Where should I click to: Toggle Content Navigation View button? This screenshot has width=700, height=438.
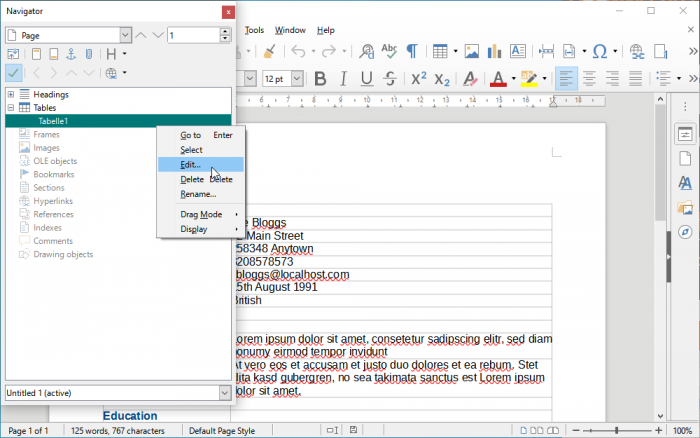(x=13, y=53)
